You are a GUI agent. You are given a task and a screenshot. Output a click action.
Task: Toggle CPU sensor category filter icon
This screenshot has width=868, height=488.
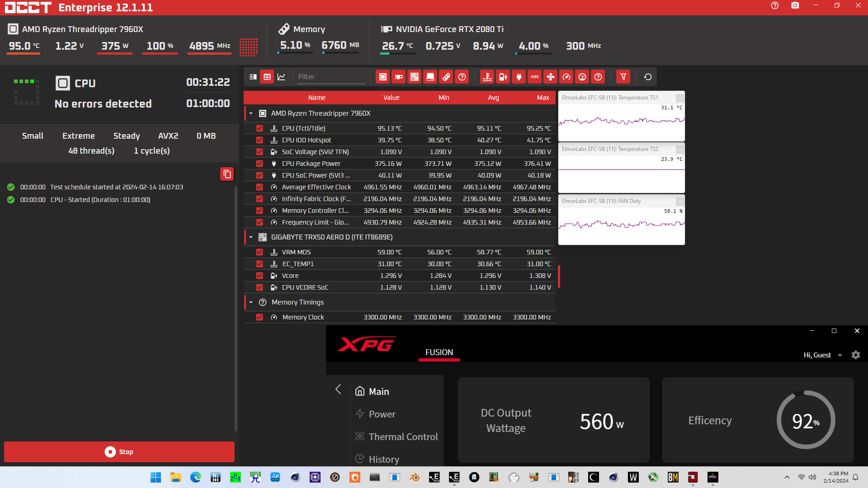[x=383, y=77]
